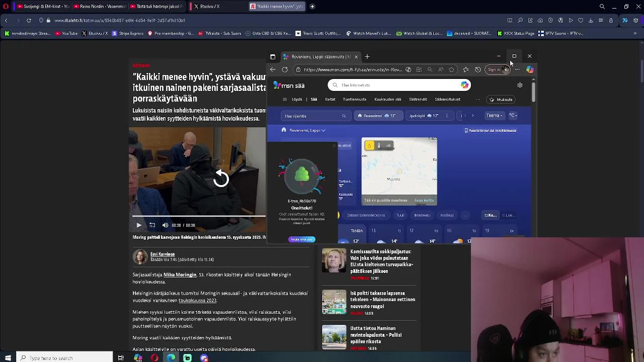Open YouTube bookmark in Opera bar
The image size is (644, 362).
[x=66, y=33]
